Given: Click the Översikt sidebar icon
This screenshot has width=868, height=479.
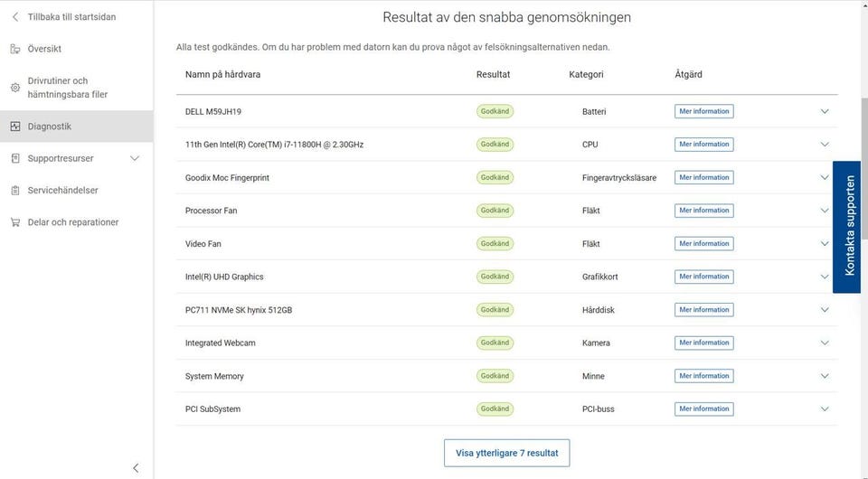Looking at the screenshot, I should pos(15,49).
